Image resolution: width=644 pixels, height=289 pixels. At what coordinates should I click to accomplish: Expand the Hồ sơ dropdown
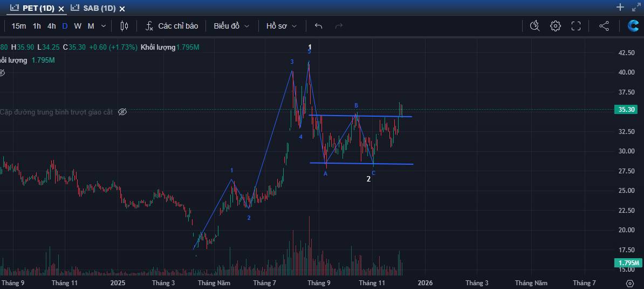tap(282, 26)
